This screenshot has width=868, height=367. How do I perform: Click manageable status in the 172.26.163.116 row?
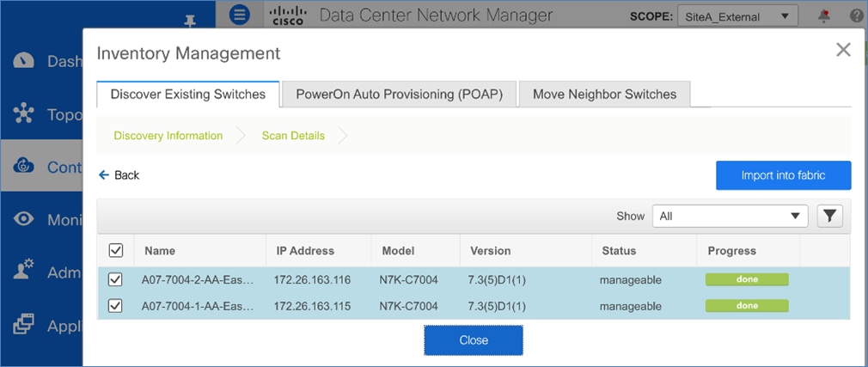tap(631, 280)
